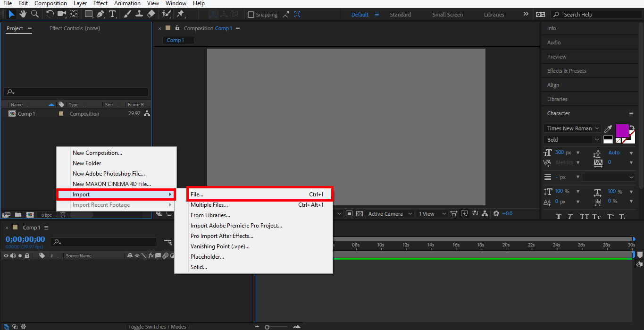This screenshot has height=330, width=644.
Task: Click the Pixel Aspect Ratio Correction icon
Action: point(453,214)
